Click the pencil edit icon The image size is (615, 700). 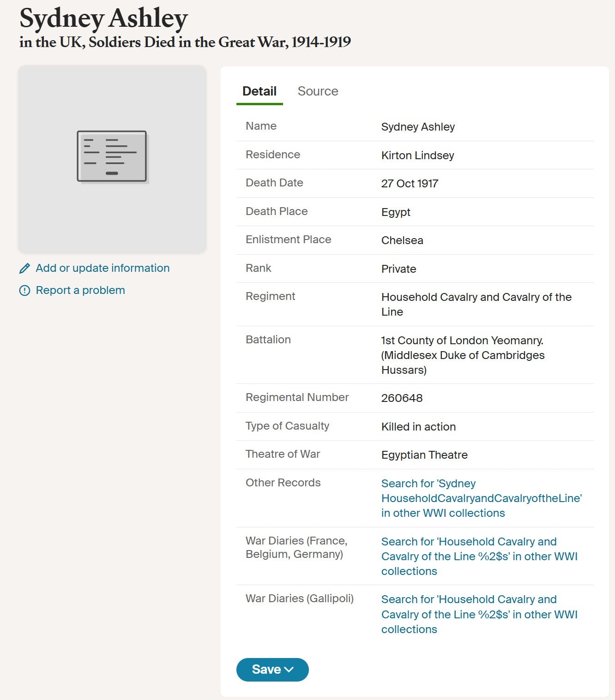tap(24, 268)
